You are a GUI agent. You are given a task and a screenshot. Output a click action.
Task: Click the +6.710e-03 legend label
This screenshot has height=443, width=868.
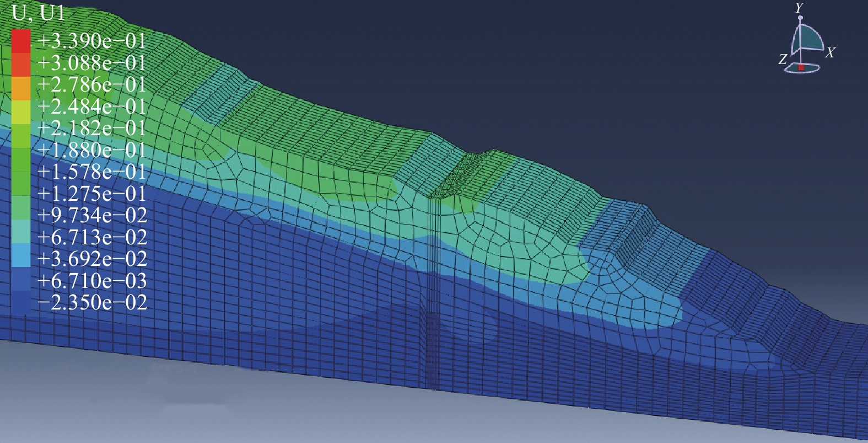click(x=91, y=281)
